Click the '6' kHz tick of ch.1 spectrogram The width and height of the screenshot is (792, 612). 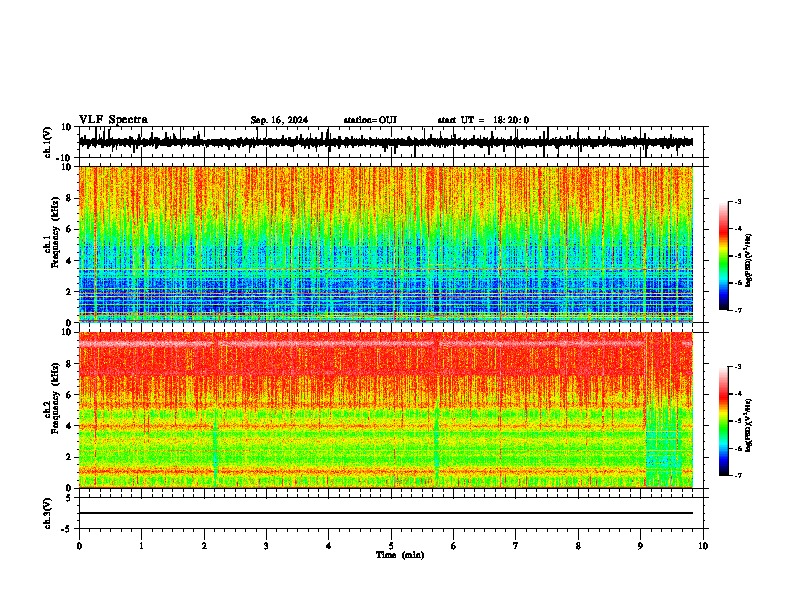70,229
